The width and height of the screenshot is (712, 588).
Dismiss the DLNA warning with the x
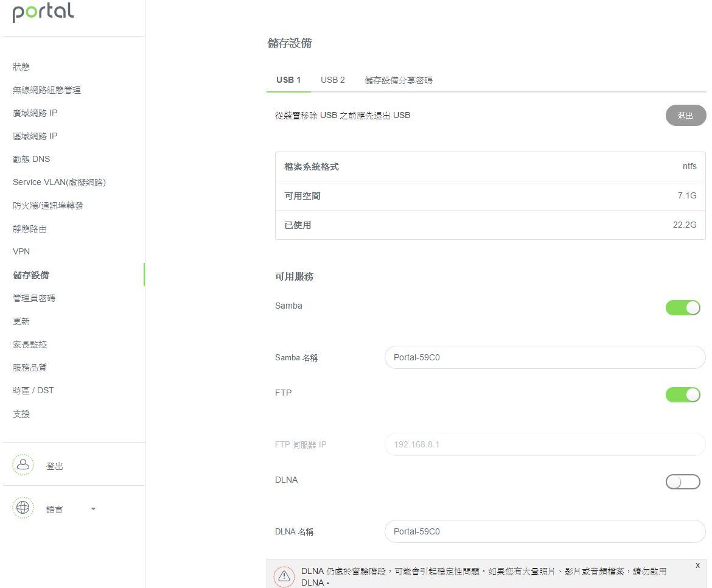697,565
